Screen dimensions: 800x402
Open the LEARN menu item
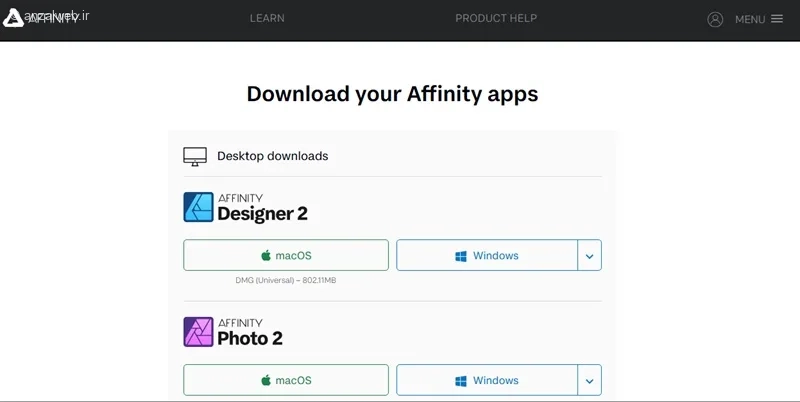pyautogui.click(x=267, y=18)
